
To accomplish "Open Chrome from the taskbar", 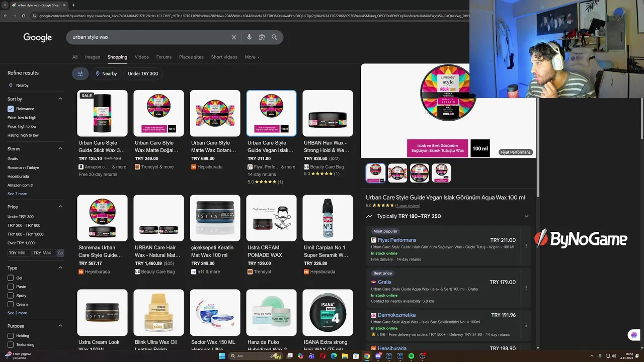I will click(x=367, y=356).
